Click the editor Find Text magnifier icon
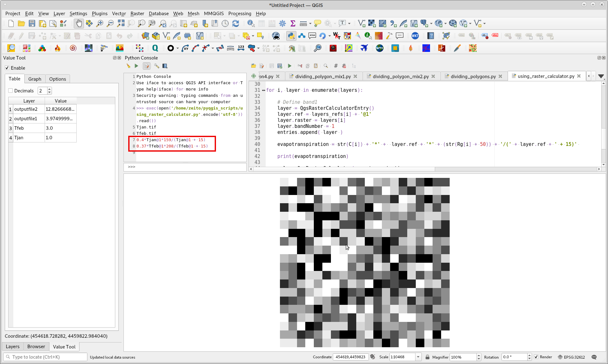 tap(326, 66)
